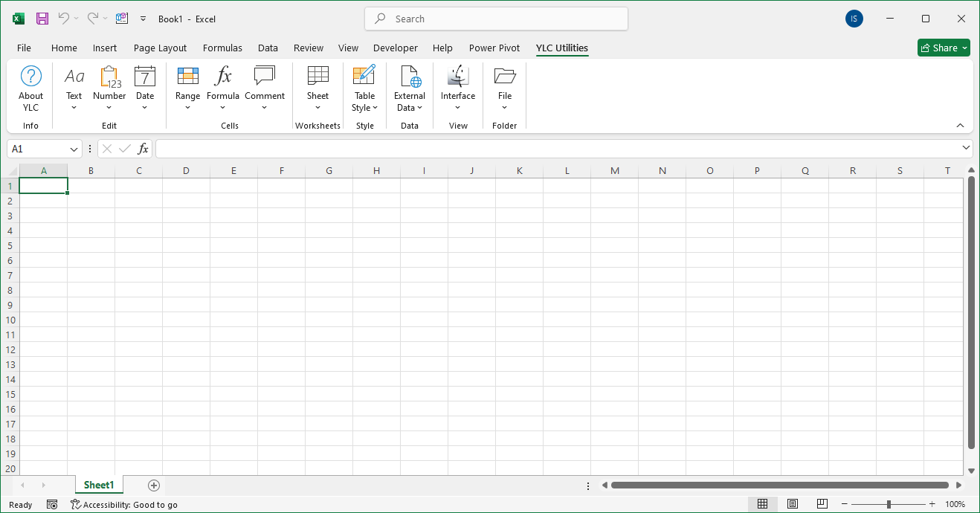The width and height of the screenshot is (980, 513).
Task: Open the Number tools icon
Action: (109, 77)
